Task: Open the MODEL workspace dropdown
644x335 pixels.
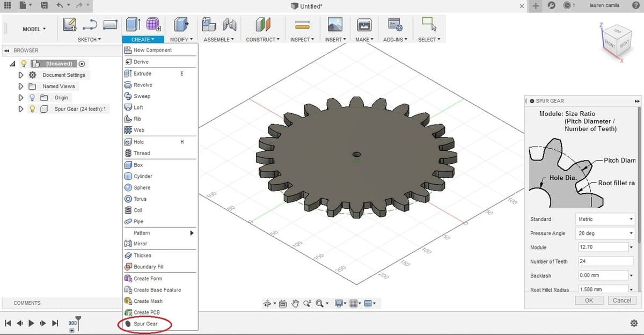Action: coord(34,29)
